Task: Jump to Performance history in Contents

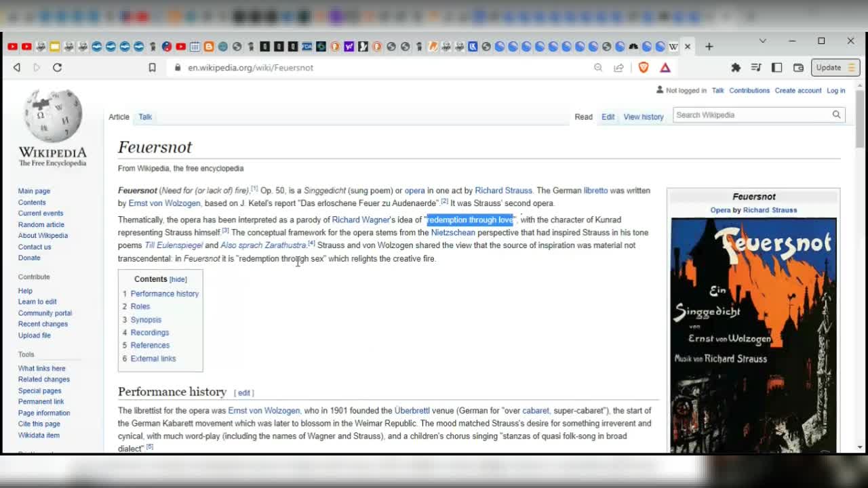Action: (x=164, y=294)
